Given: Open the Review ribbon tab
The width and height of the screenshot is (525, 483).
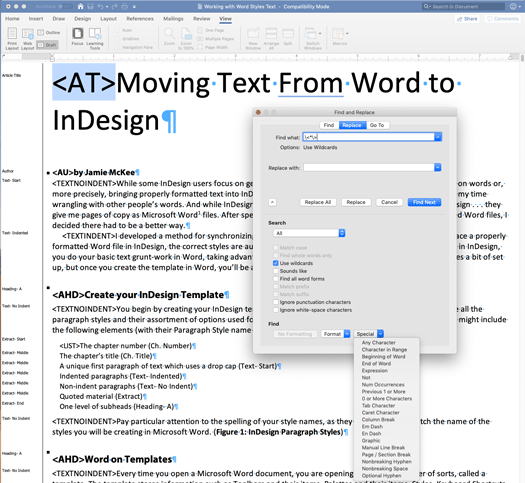Looking at the screenshot, I should click(x=202, y=19).
